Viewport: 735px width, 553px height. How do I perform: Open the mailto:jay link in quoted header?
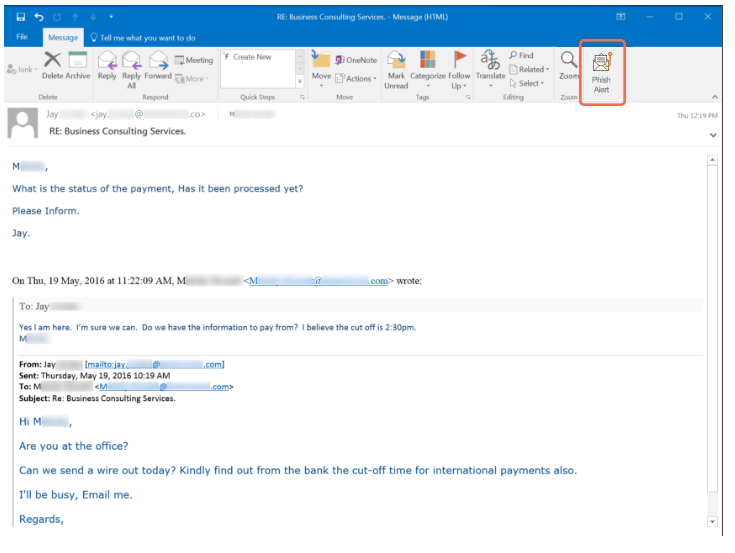point(155,365)
